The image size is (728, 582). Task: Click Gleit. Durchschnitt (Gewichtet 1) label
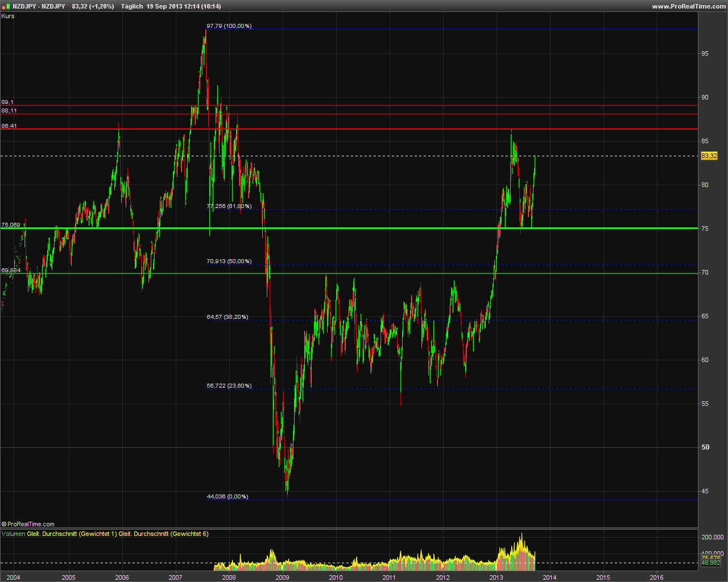(72, 534)
